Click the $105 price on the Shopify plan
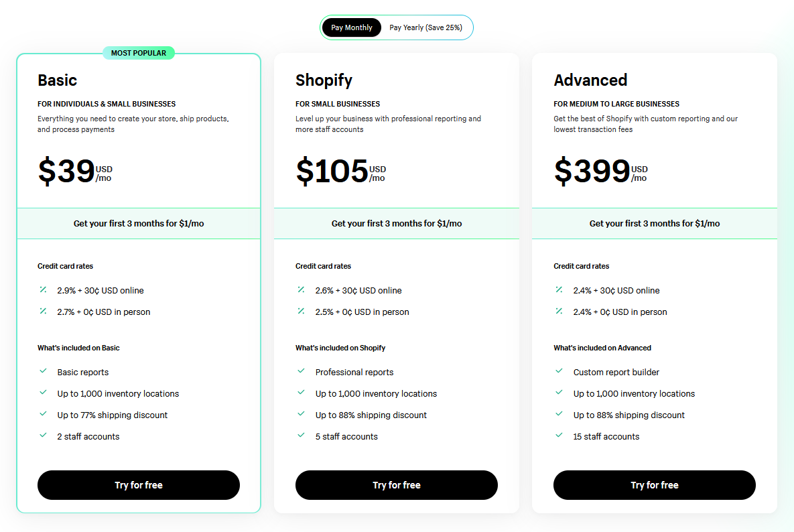Image resolution: width=794 pixels, height=532 pixels. point(332,171)
